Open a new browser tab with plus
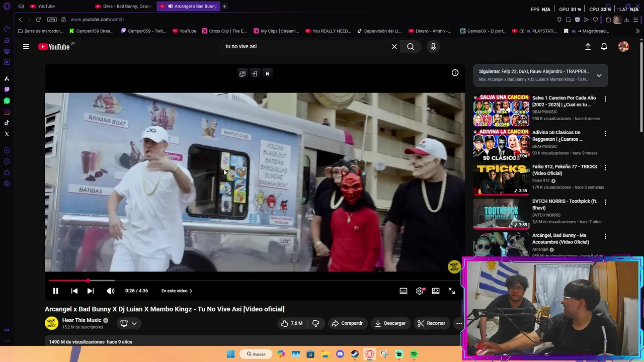This screenshot has height=362, width=644. pyautogui.click(x=224, y=6)
